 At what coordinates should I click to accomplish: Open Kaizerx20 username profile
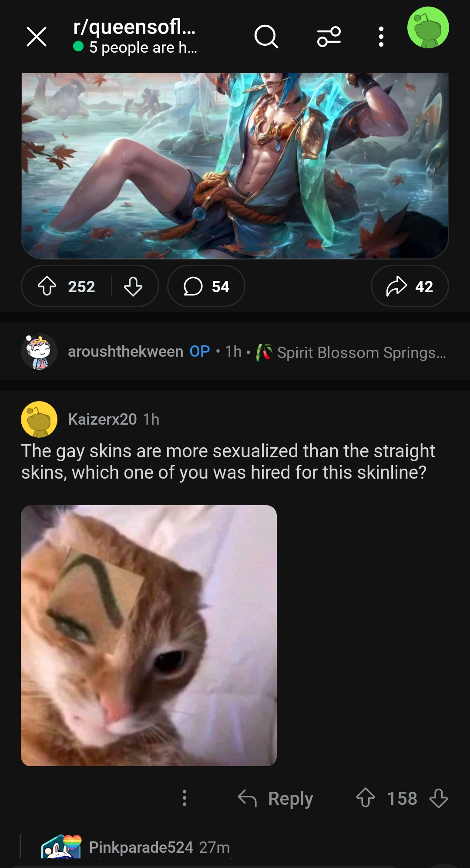[x=102, y=419]
